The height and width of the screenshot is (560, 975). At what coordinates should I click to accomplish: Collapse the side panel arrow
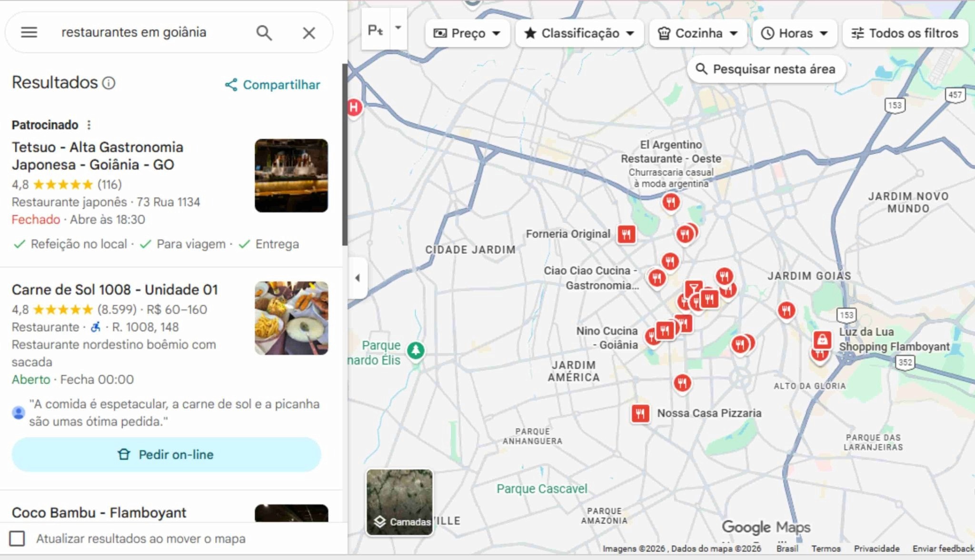tap(358, 278)
